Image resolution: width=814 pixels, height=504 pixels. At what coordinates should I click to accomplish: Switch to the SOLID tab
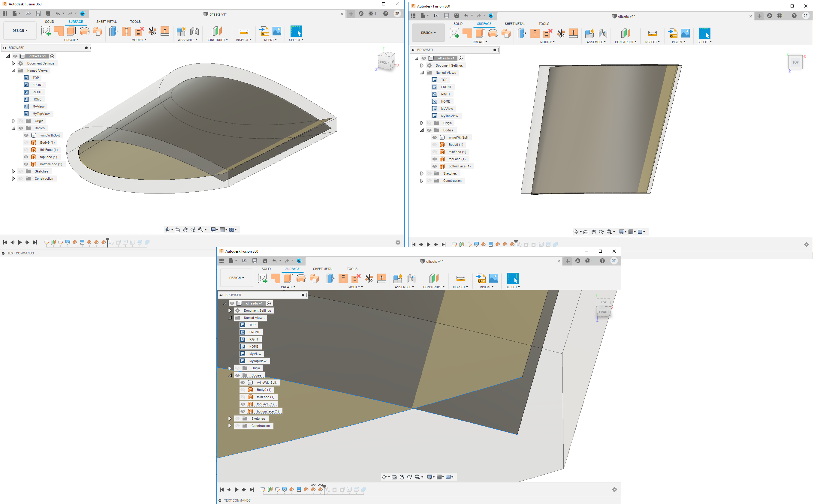pos(49,21)
